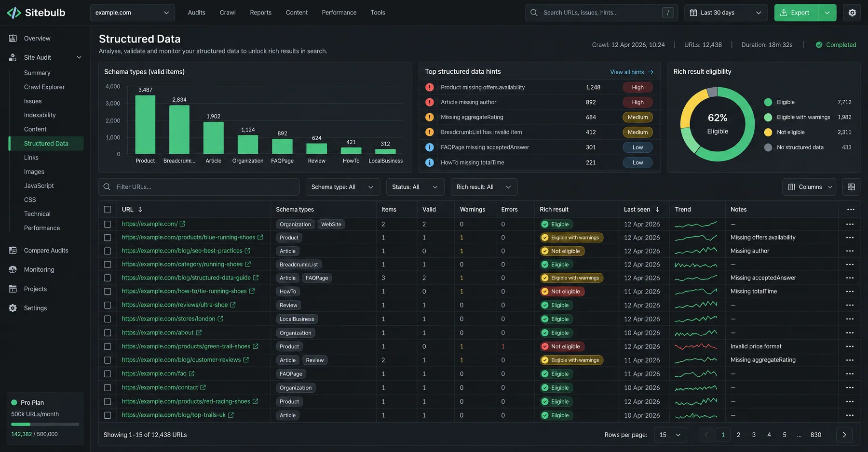The height and width of the screenshot is (452, 868).
Task: Change rows per page dropdown
Action: coord(670,435)
